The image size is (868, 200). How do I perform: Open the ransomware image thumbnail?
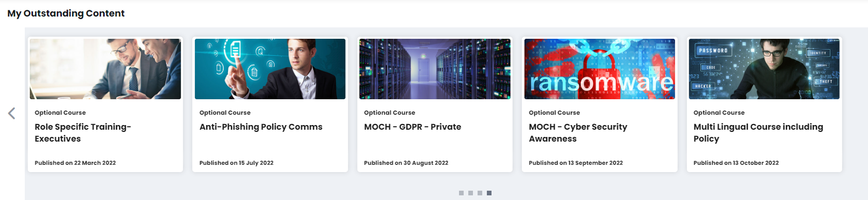600,69
